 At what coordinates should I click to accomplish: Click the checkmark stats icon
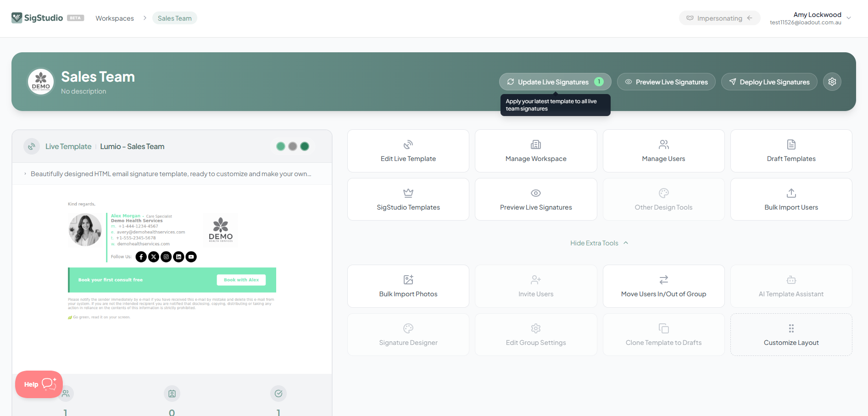coord(278,394)
